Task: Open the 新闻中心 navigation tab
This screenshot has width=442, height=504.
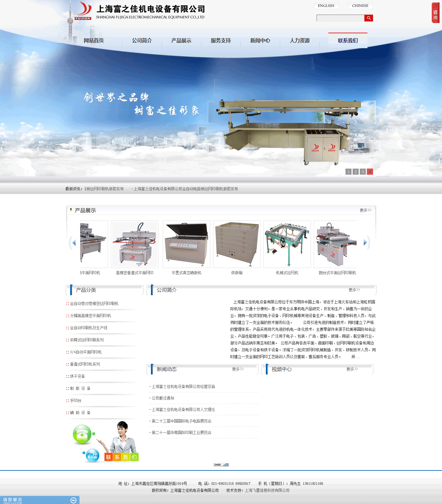Action: tap(260, 41)
